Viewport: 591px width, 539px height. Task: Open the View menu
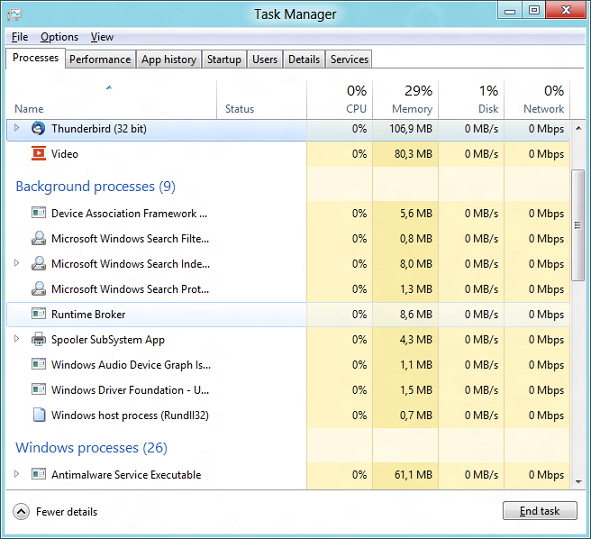click(x=102, y=37)
